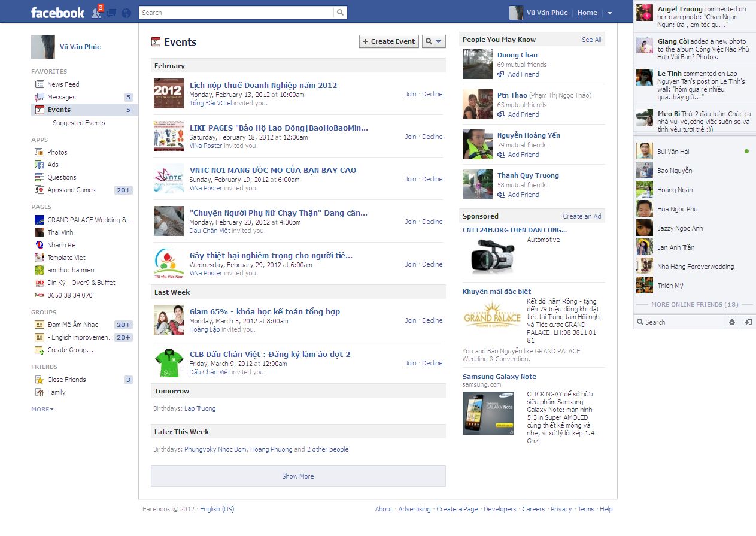
Task: Expand More Online Friends (18)
Action: point(694,304)
